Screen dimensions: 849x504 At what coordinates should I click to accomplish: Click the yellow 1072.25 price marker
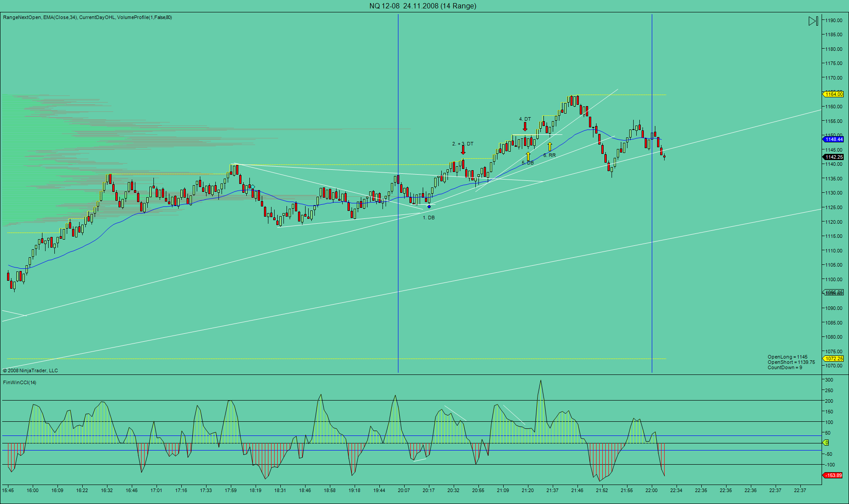834,359
